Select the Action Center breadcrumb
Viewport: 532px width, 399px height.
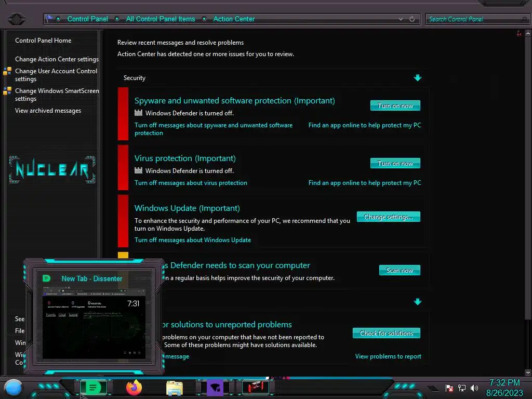click(x=234, y=19)
